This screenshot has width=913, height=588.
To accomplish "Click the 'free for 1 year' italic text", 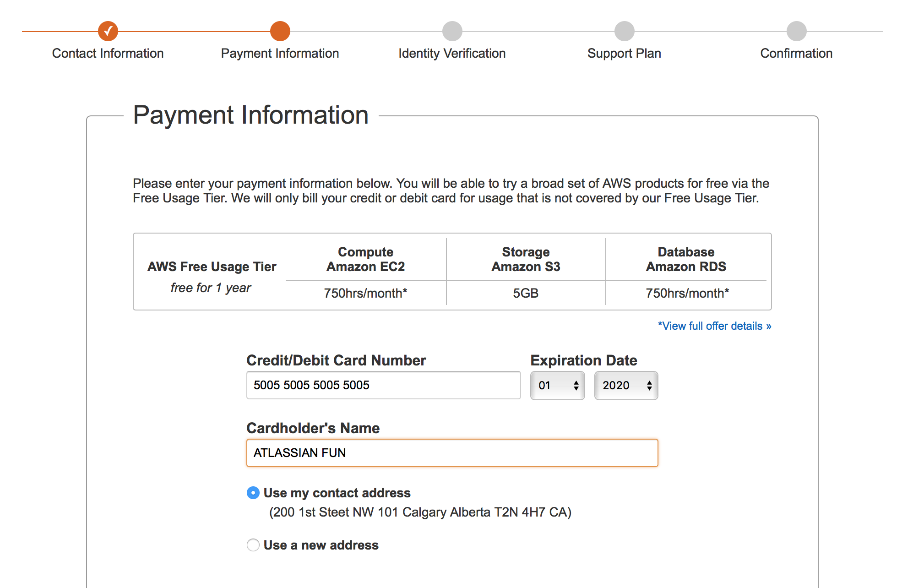I will pos(211,288).
